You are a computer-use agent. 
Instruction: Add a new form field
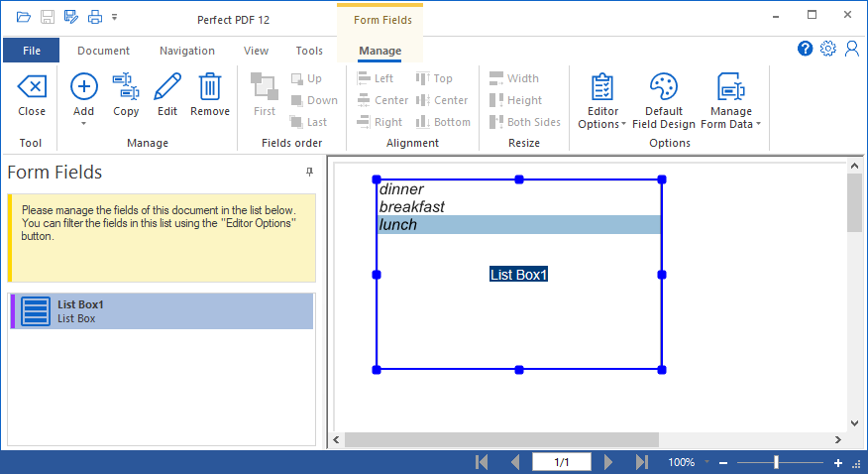click(83, 94)
